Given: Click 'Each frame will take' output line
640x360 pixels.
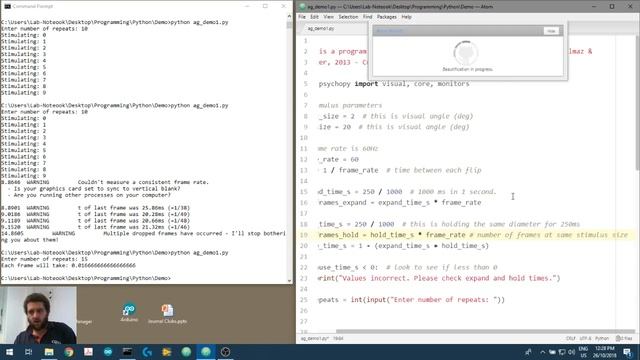Looking at the screenshot, I should pos(69,265).
